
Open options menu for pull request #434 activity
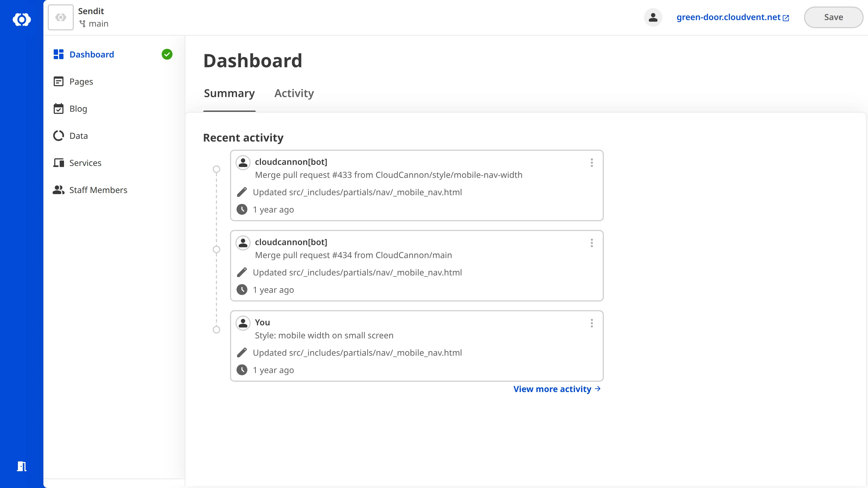[x=591, y=243]
